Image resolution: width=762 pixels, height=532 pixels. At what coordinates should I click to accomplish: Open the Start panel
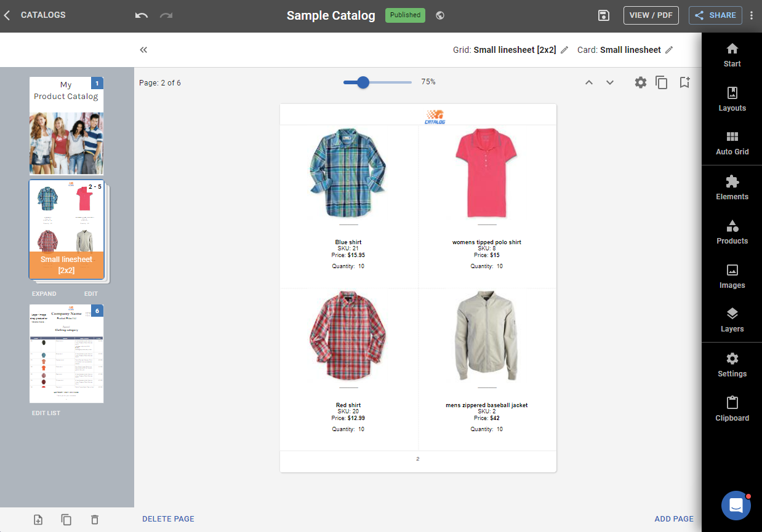(732, 55)
